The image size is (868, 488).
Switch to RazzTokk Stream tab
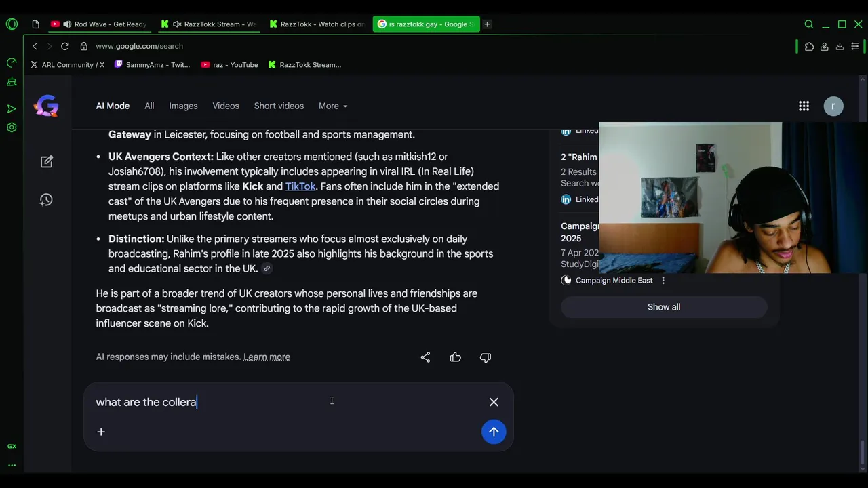pyautogui.click(x=210, y=24)
